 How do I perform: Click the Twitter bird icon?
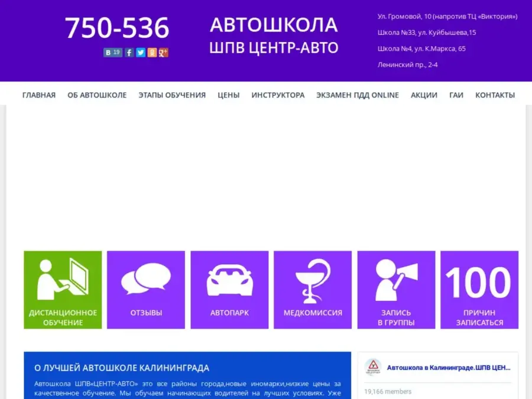coord(141,53)
